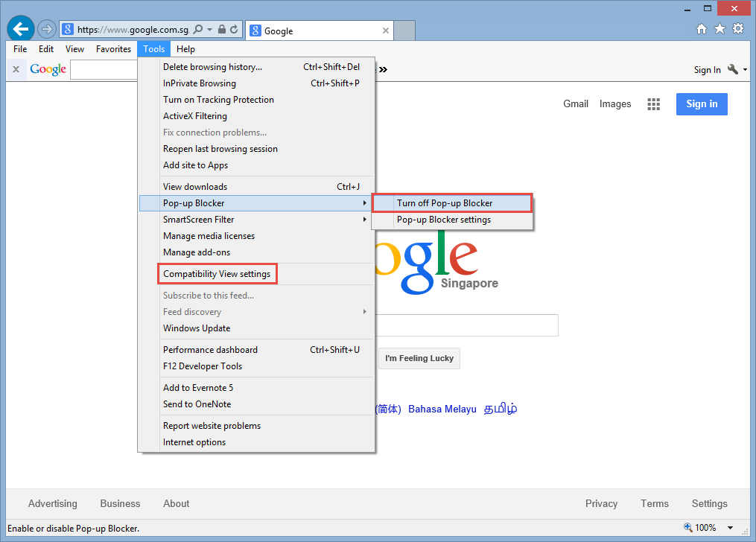Viewport: 756px width, 542px height.
Task: Click the browser Back arrow button
Action: tap(21, 29)
